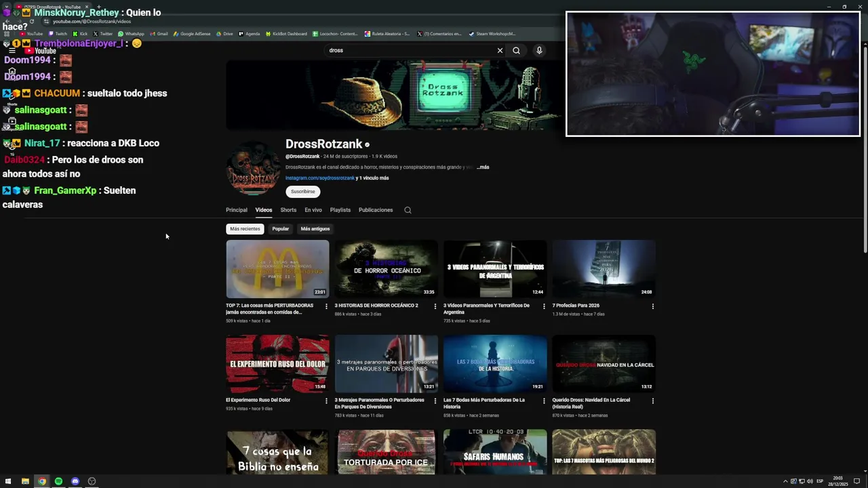This screenshot has width=868, height=488.
Task: Open 'El Experimento Ruso Del Dolor' title
Action: [x=258, y=400]
